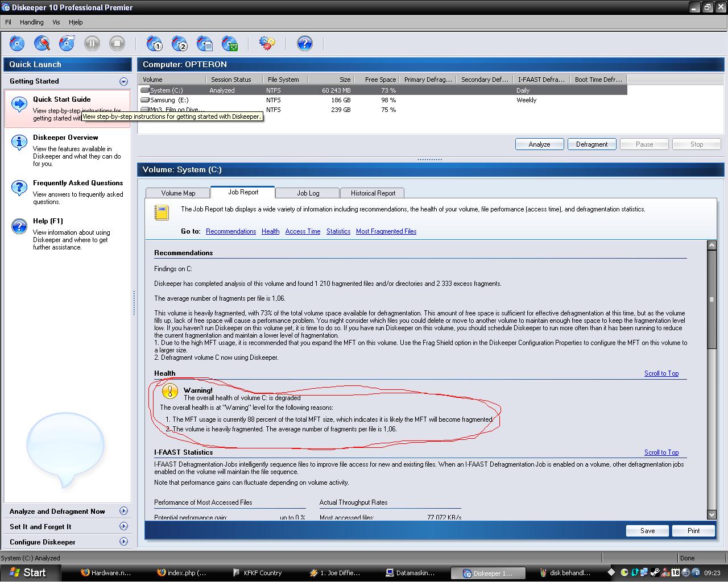Jump to Most Fragmented Files link
Screen dimensions: 728x582
pyautogui.click(x=386, y=231)
